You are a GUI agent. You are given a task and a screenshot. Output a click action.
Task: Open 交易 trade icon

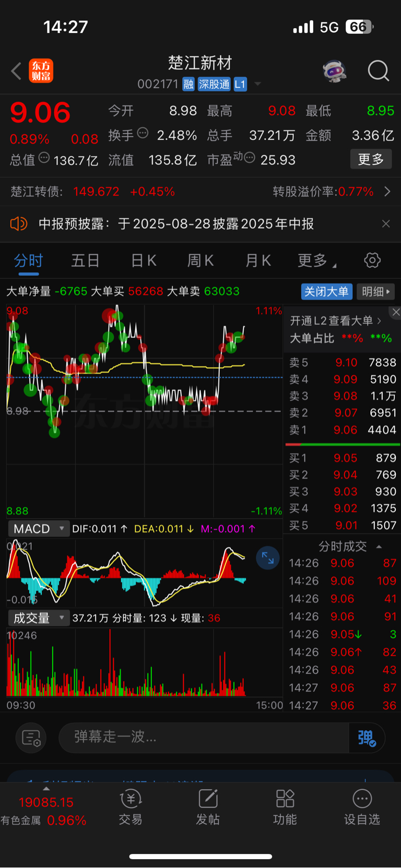(x=131, y=807)
